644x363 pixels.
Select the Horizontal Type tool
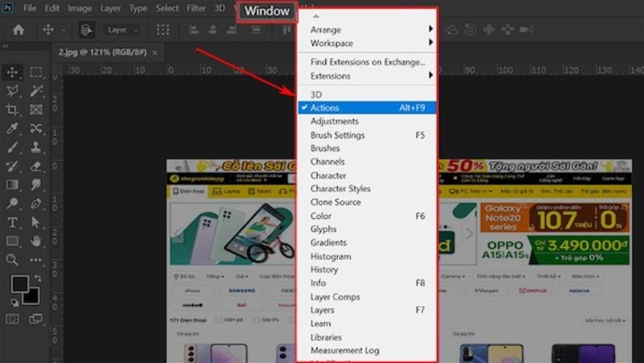point(13,222)
